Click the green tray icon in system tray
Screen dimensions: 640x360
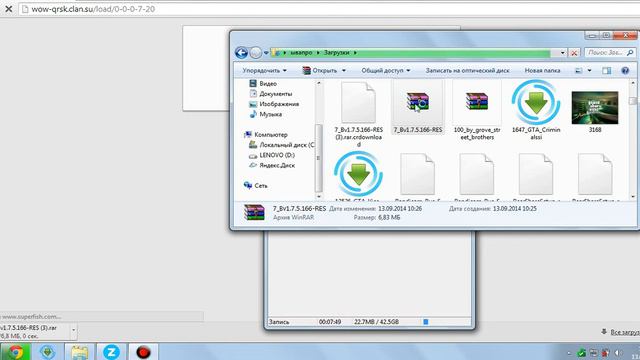(x=582, y=353)
